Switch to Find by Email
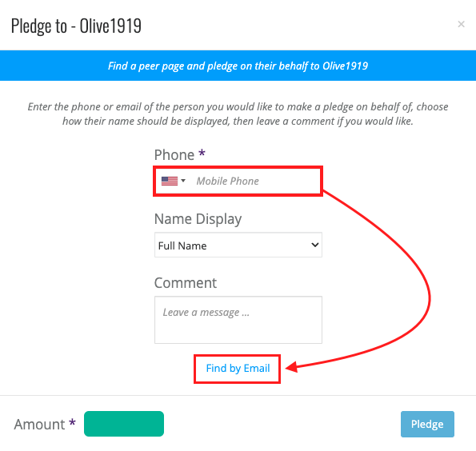This screenshot has height=451, width=476. tap(238, 368)
